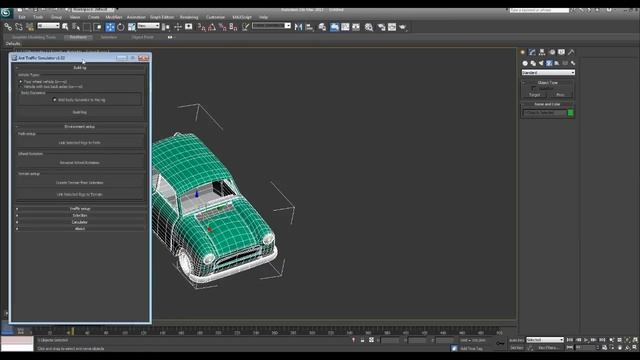Select the Helpers create category
Screen dimensions: 640x360
pyautogui.click(x=557, y=63)
